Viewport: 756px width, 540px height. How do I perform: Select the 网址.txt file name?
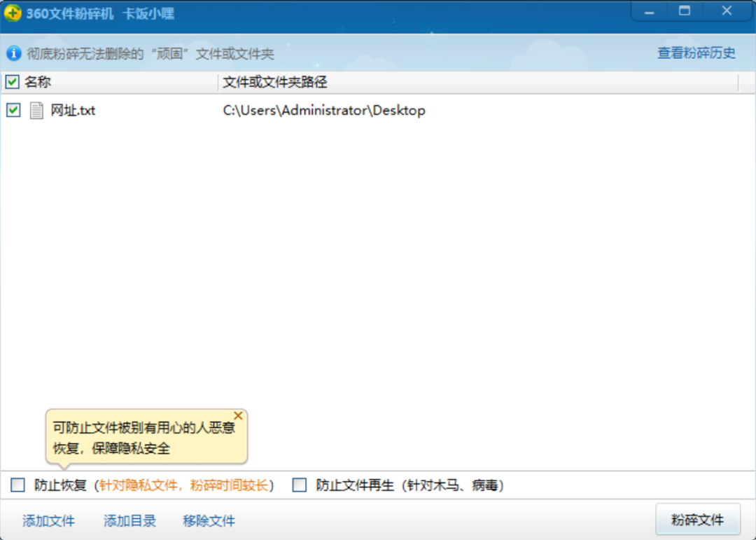coord(73,111)
